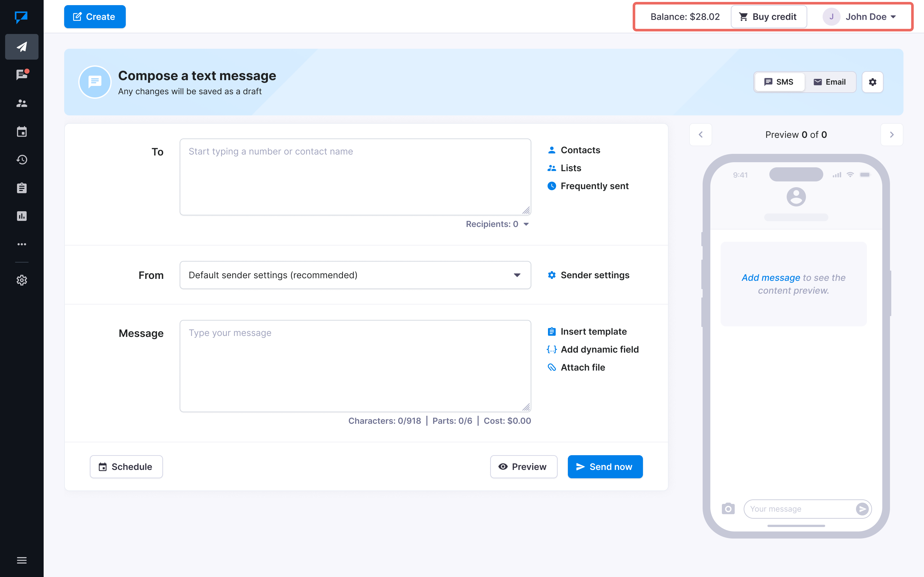Click the Schedule button

[126, 466]
